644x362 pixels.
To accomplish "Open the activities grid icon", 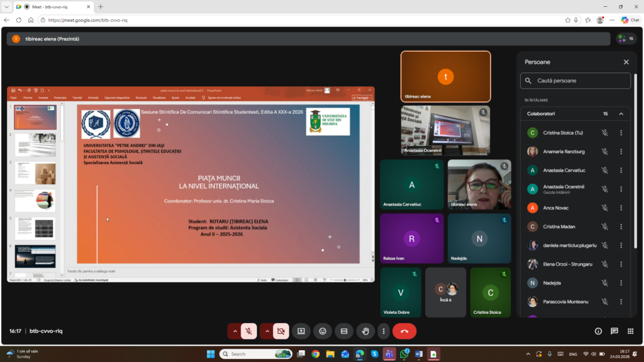I will point(630,331).
